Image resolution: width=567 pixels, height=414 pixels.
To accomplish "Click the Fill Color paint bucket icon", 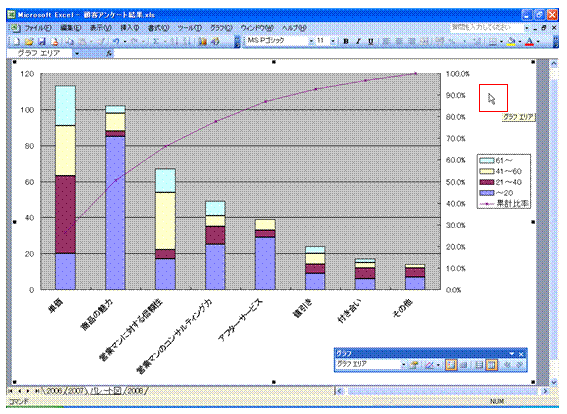I will [511, 41].
